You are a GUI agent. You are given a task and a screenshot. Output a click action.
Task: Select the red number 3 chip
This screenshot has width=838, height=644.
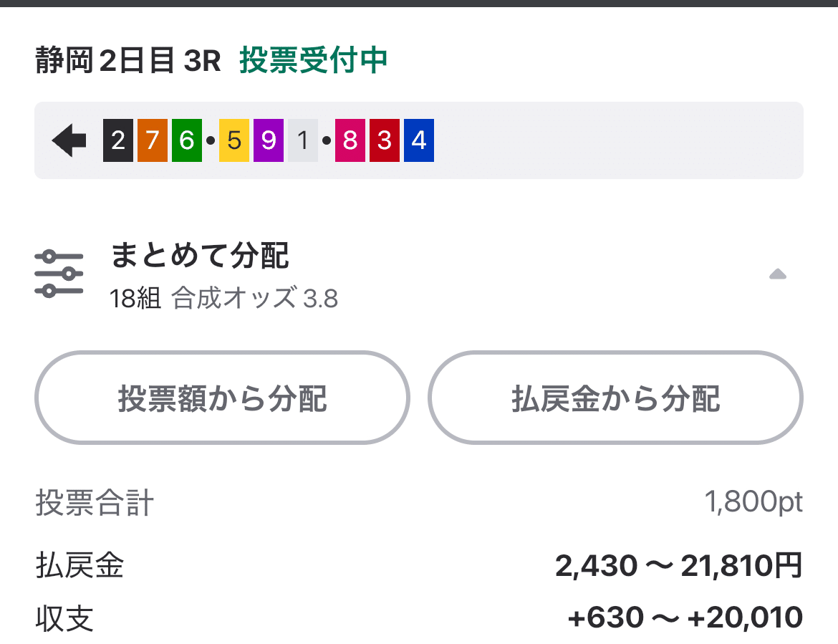click(x=384, y=140)
